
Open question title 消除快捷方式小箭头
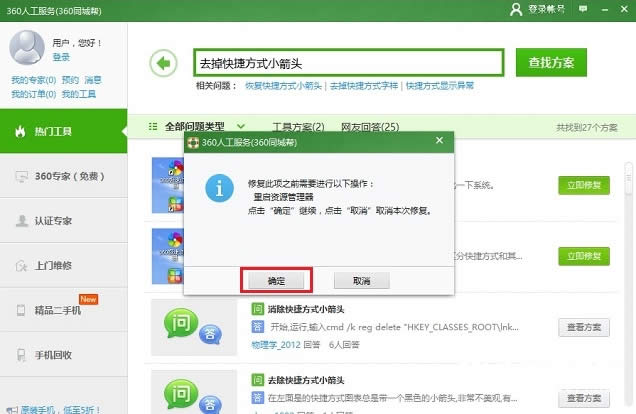(306, 309)
